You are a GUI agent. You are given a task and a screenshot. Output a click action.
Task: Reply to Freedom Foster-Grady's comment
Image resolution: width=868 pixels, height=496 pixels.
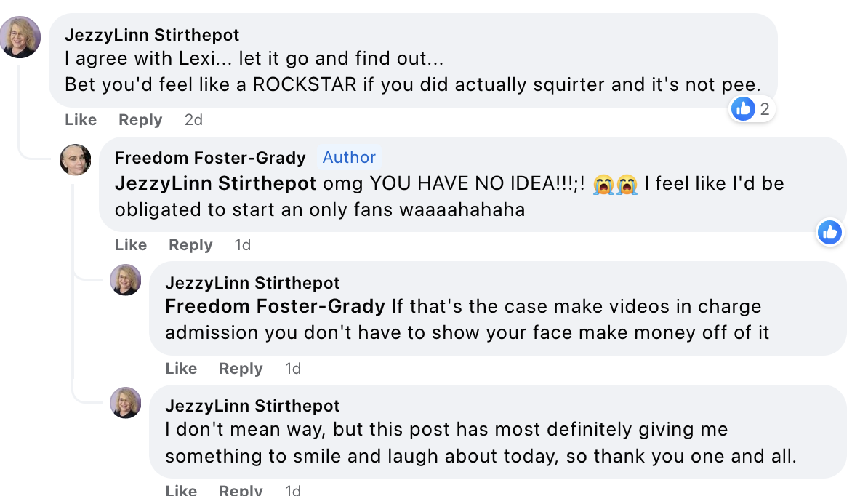pos(190,244)
